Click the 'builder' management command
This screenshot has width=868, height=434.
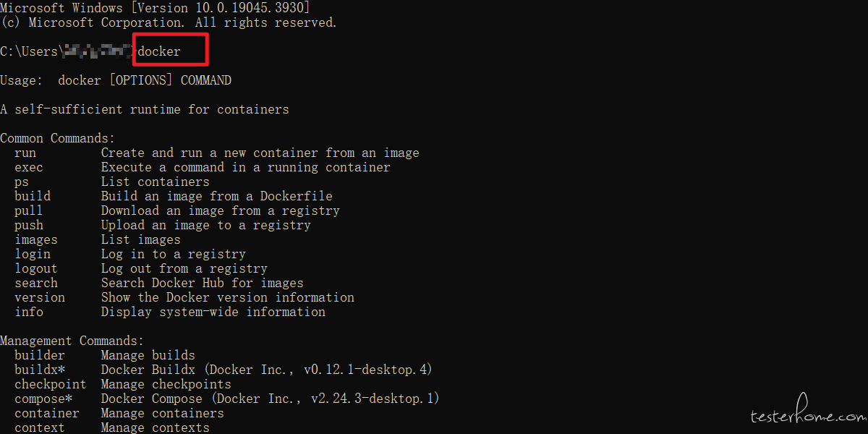40,355
